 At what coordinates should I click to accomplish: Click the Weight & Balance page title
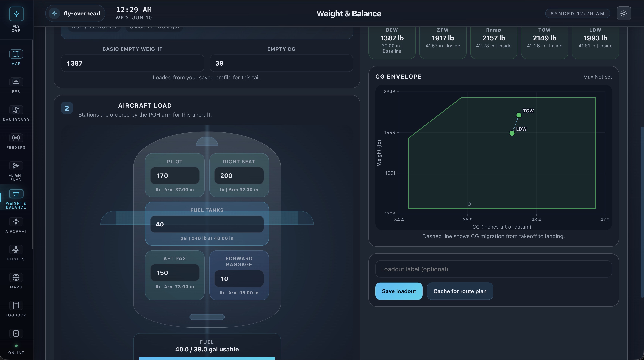tap(349, 13)
